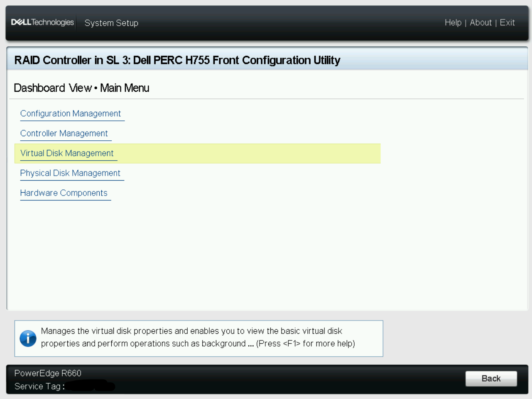Go to Physical Disk Management
This screenshot has height=399, width=532.
pyautogui.click(x=70, y=174)
